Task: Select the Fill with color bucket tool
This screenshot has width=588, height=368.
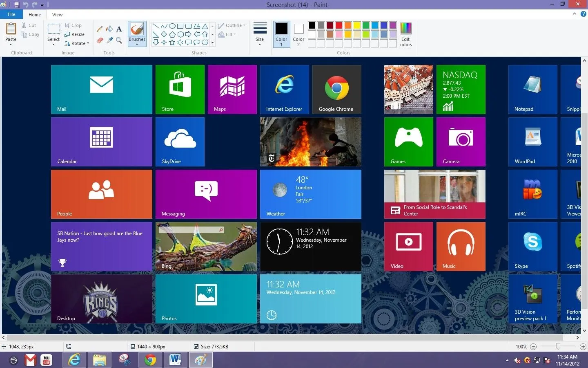Action: [109, 29]
